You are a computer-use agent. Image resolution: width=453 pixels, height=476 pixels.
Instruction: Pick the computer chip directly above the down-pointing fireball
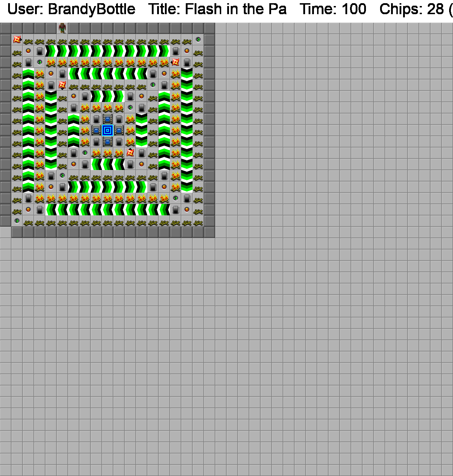point(62,74)
